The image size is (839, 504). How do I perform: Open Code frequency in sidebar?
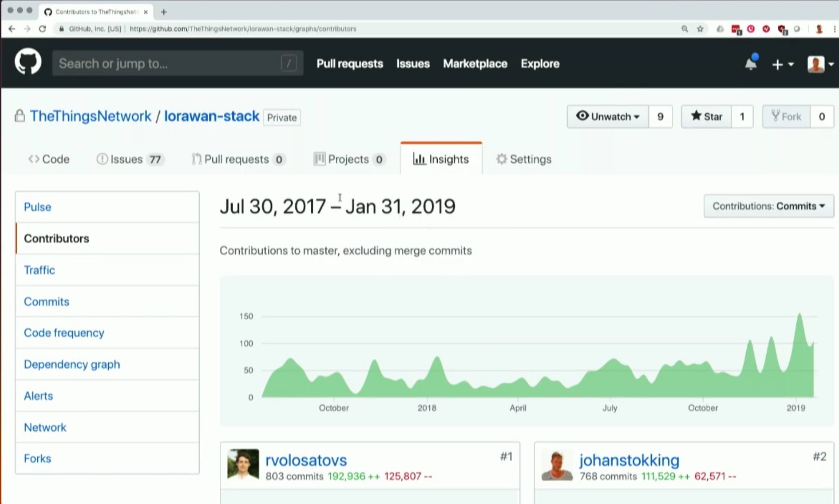tap(107, 333)
